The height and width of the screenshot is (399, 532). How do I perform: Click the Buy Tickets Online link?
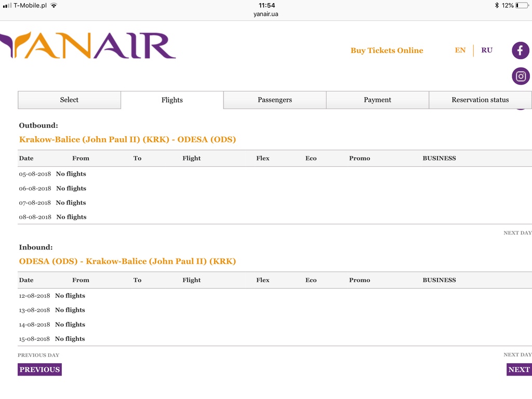(x=387, y=50)
